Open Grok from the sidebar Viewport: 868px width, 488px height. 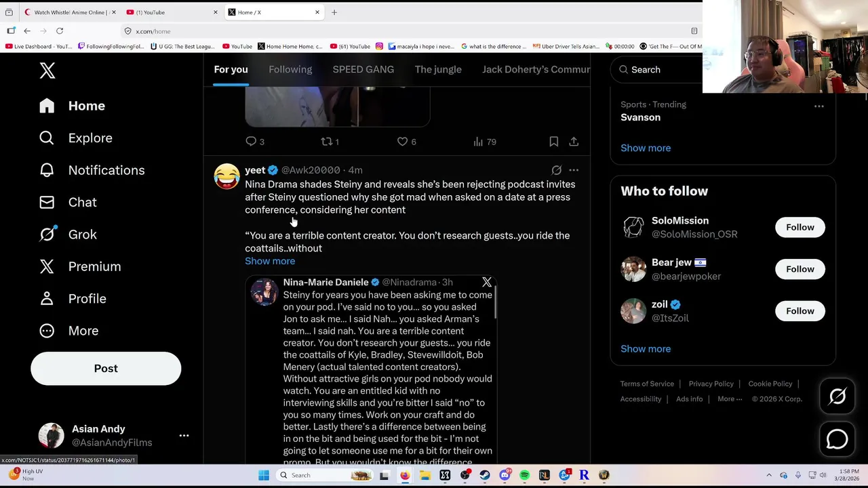(x=68, y=235)
